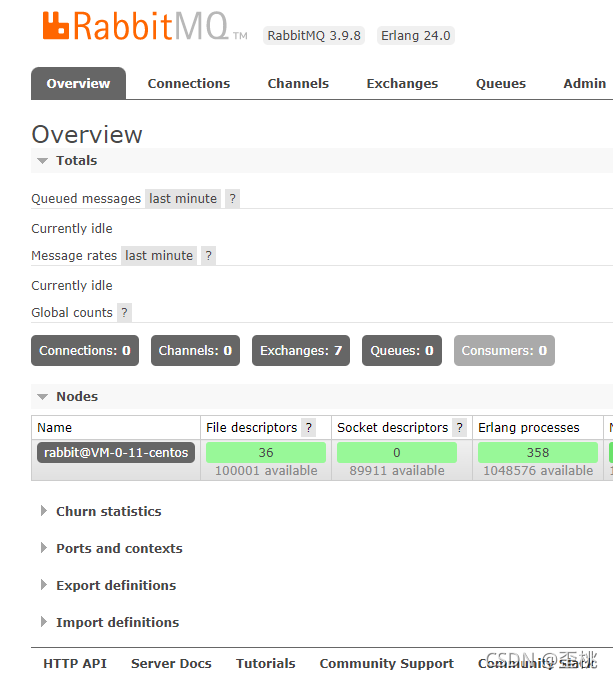
Task: Click the Name column header
Action: coord(54,428)
